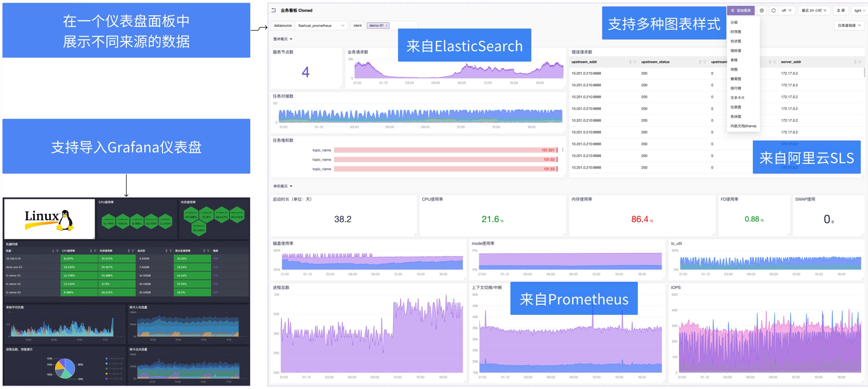Remove the demo-01 ident tag
Screen dimensions: 868x389
(x=387, y=26)
